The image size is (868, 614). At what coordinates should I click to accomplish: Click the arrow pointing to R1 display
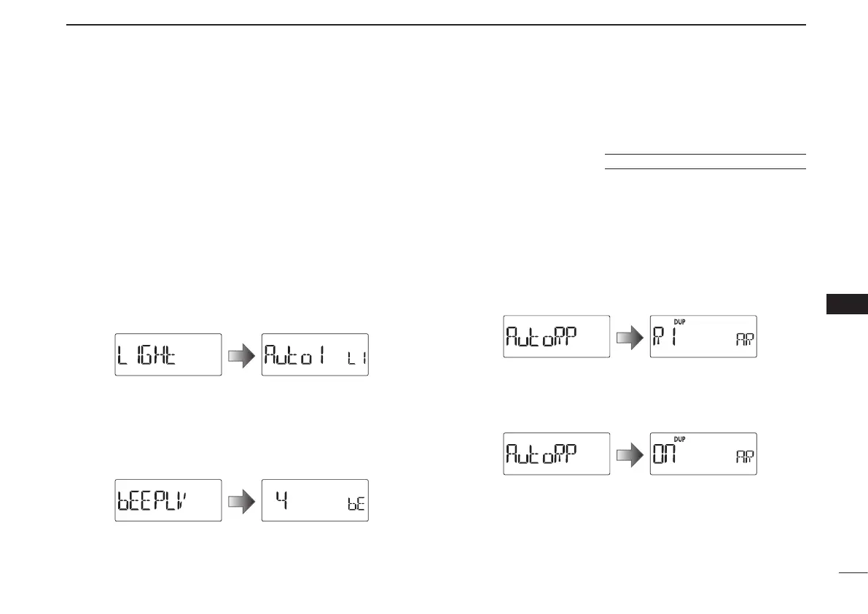coord(630,337)
